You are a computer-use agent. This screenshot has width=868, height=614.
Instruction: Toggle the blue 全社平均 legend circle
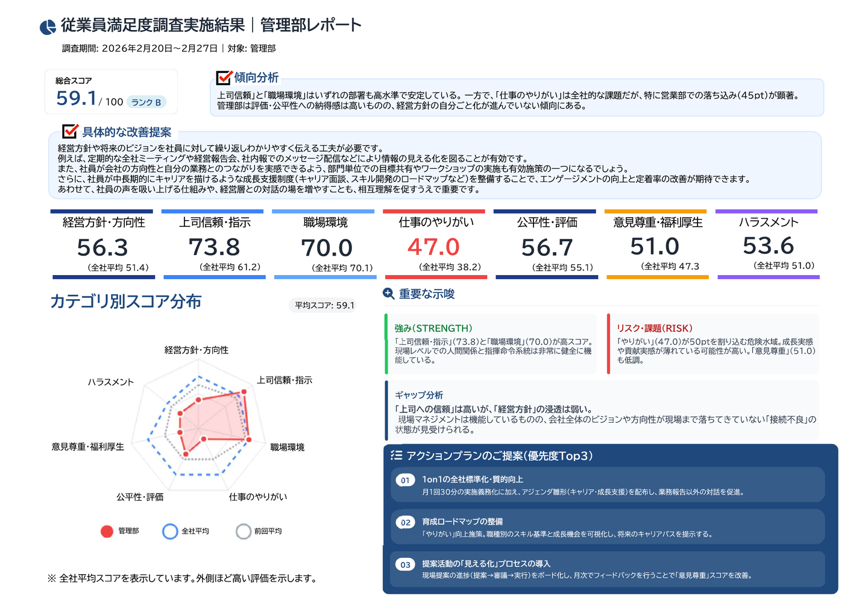(170, 531)
